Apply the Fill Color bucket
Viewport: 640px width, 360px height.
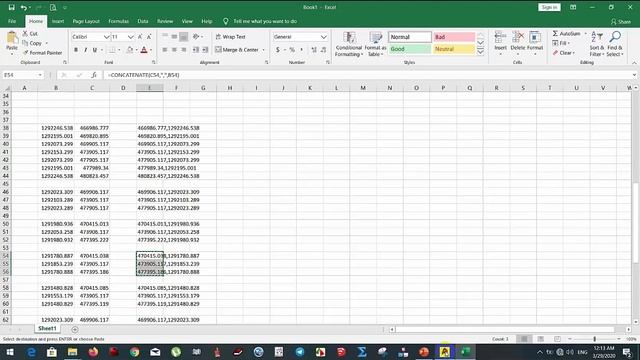tap(130, 50)
